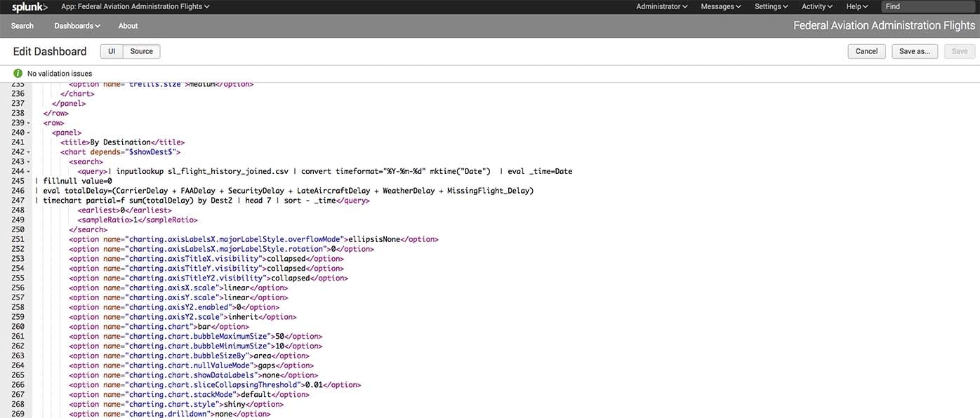The image size is (980, 418).
Task: Click the Splunk logo
Action: [x=29, y=7]
